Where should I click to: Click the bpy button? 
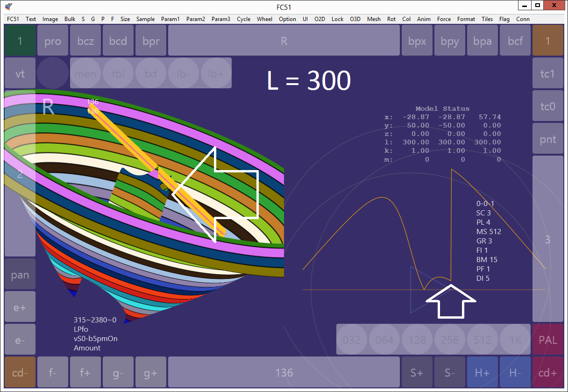coord(450,41)
